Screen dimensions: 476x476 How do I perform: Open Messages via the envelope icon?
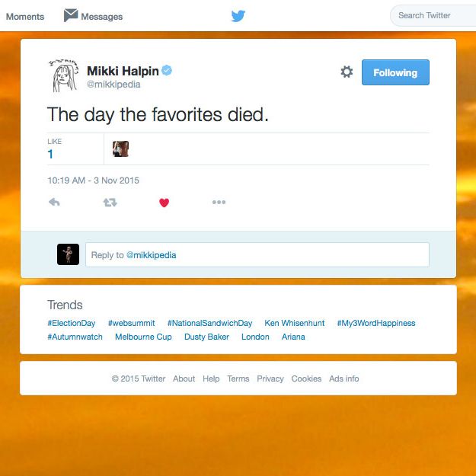click(71, 15)
